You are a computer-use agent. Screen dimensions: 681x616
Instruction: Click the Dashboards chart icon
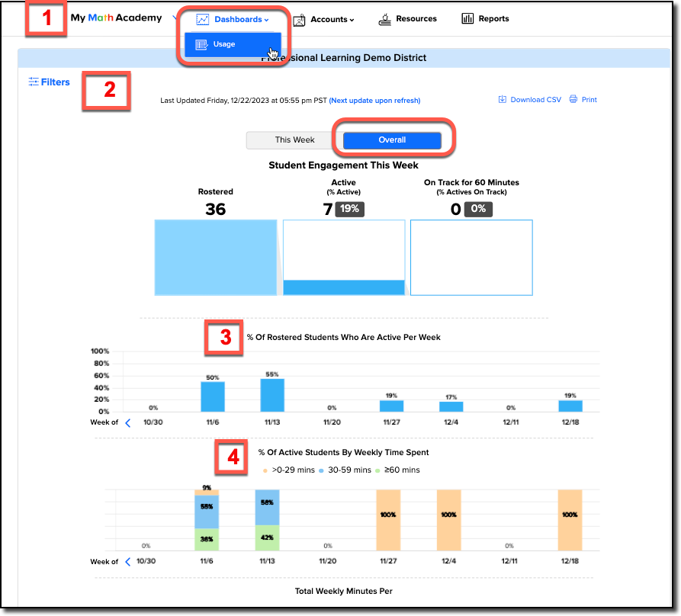(202, 20)
